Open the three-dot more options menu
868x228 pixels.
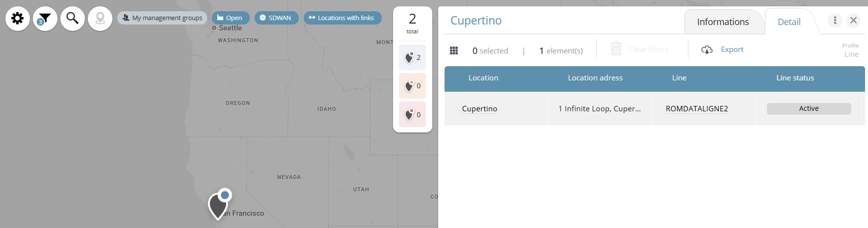[835, 20]
